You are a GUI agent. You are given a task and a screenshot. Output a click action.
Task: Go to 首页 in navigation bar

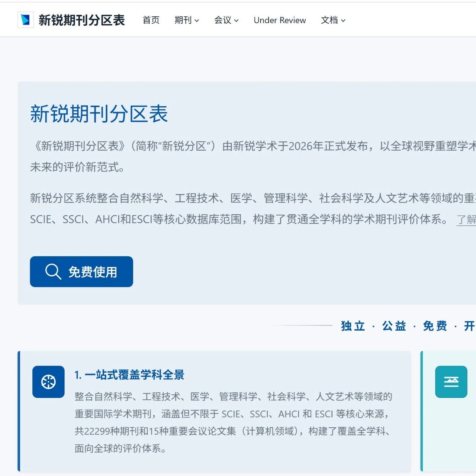[151, 20]
